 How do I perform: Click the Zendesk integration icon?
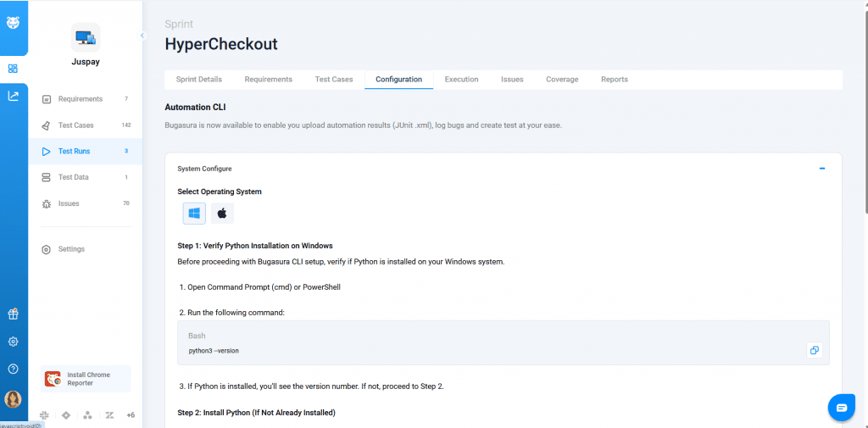point(109,415)
